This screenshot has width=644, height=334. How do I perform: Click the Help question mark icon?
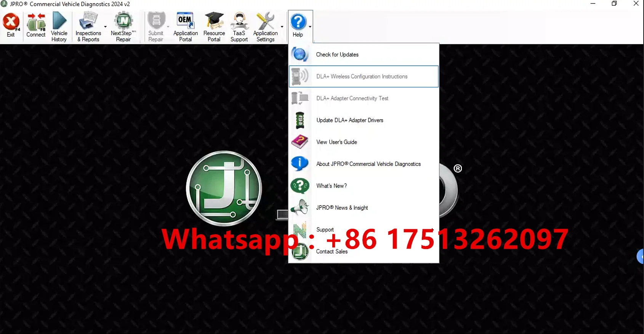298,22
